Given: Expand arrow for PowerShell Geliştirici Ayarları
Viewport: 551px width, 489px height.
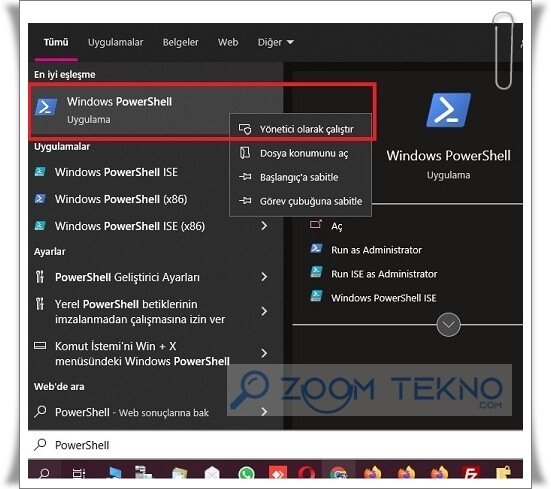Looking at the screenshot, I should coord(264,277).
